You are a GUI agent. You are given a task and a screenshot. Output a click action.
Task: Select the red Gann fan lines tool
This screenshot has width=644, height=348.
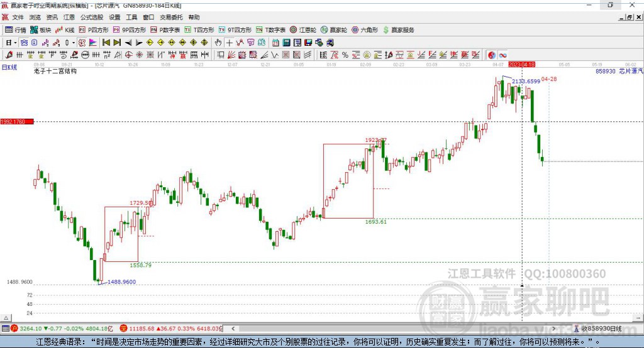point(231,55)
